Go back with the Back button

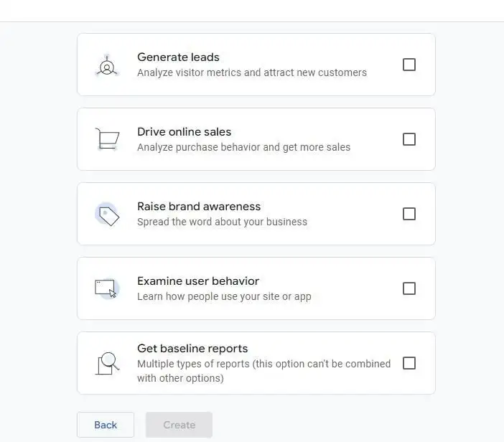coord(106,425)
